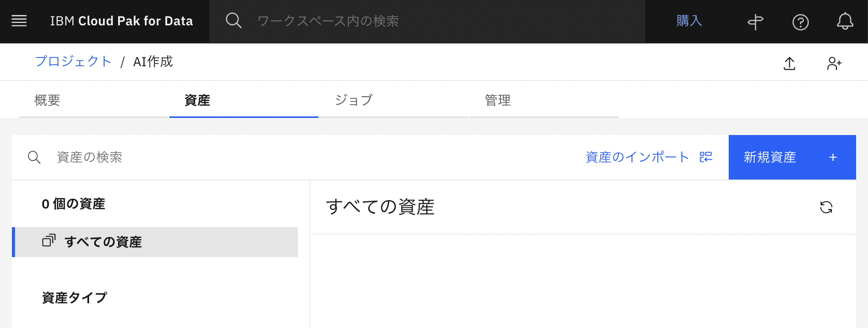Click the workspace search magnifier icon
The height and width of the screenshot is (328, 868).
[x=233, y=21]
